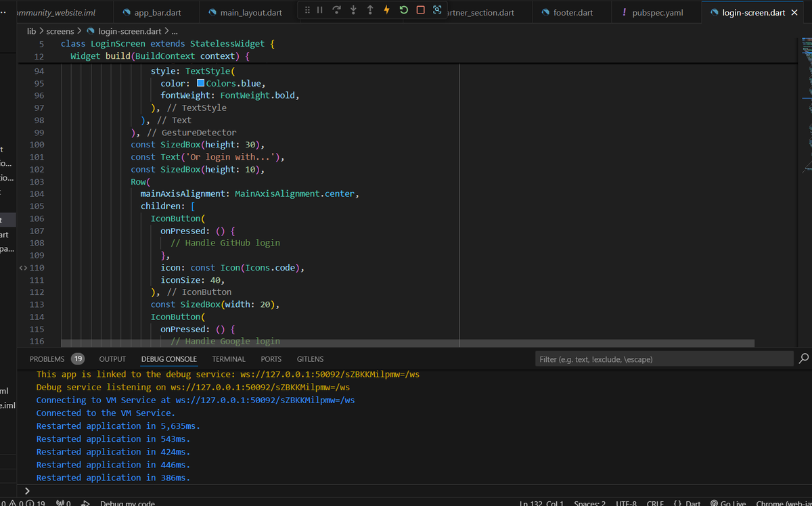Close the login-screen.dart tab
The width and height of the screenshot is (812, 506).
pos(794,13)
